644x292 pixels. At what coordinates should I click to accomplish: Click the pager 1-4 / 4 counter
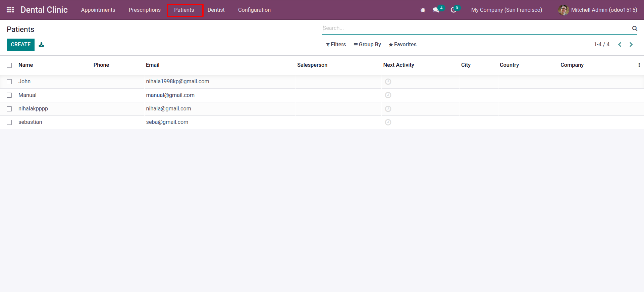pos(602,45)
